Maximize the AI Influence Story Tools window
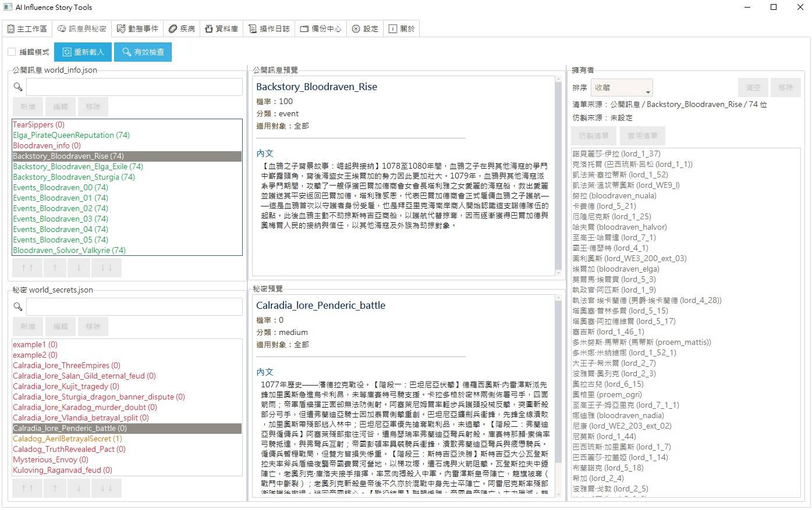 point(774,8)
